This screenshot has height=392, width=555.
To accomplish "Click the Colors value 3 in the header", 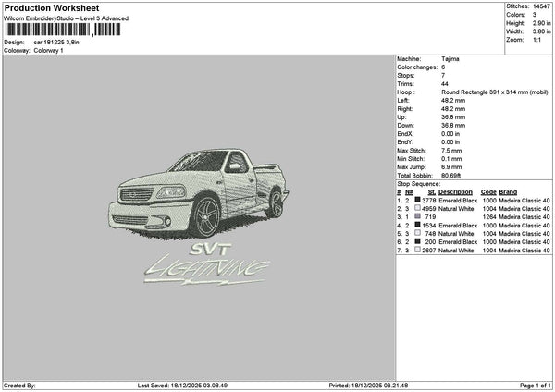I will pyautogui.click(x=535, y=15).
